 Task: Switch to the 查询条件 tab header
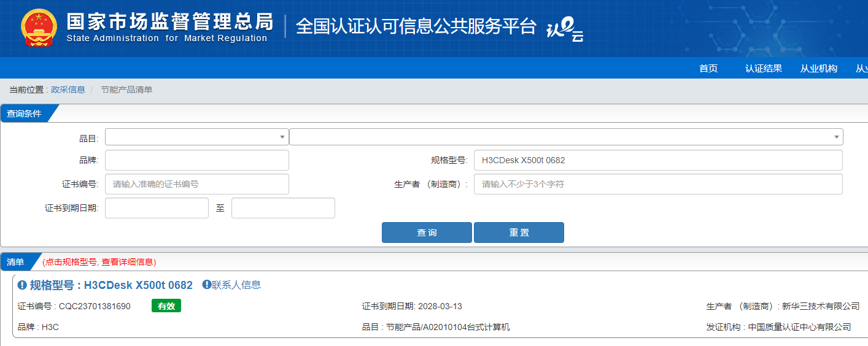coord(25,113)
